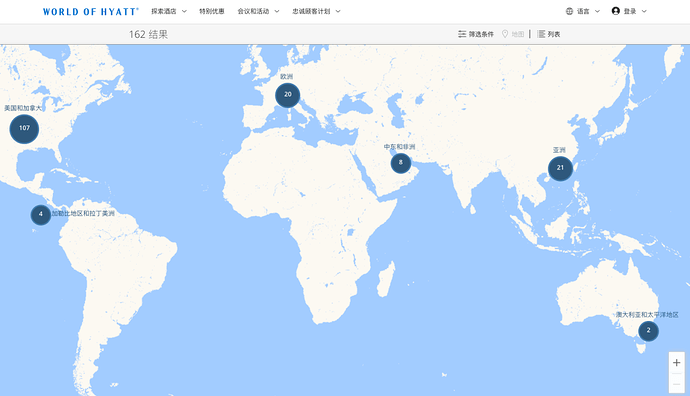The image size is (690, 396).
Task: Click the list view icon
Action: (x=541, y=34)
